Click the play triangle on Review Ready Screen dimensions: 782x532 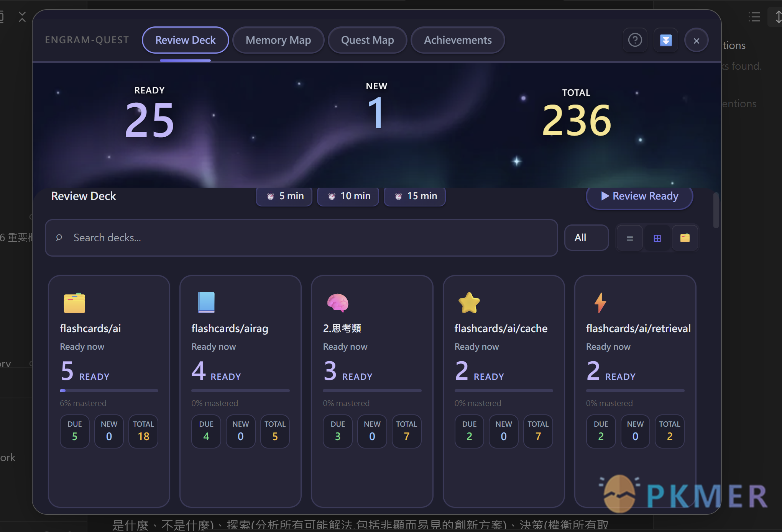tap(605, 196)
